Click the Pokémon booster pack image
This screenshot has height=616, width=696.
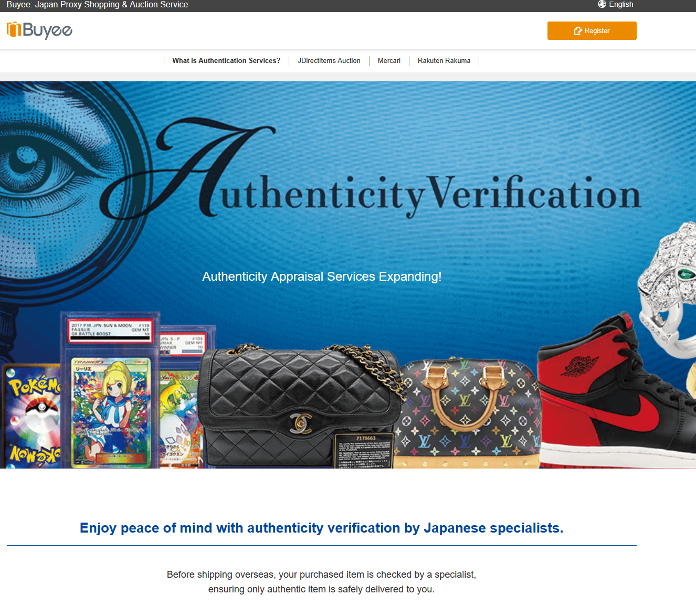[31, 416]
